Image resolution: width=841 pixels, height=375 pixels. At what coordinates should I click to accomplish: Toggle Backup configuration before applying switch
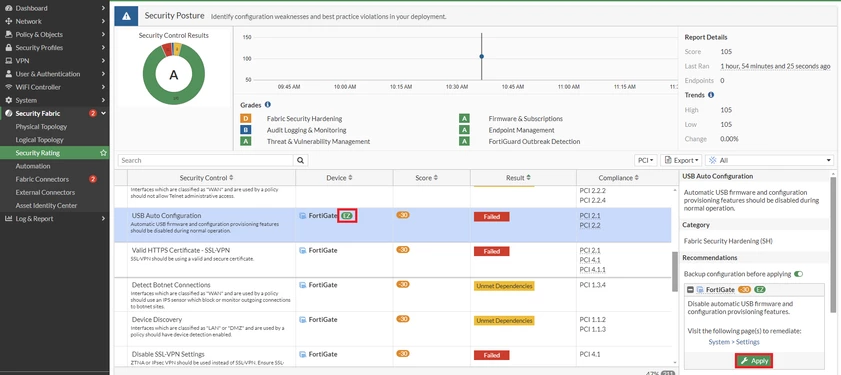pyautogui.click(x=799, y=274)
